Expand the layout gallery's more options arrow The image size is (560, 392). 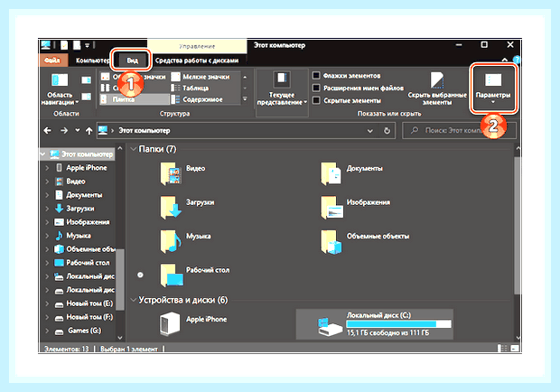(245, 99)
